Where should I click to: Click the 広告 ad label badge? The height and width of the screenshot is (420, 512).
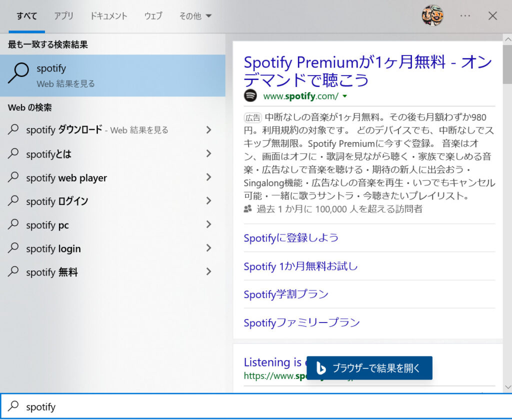pyautogui.click(x=252, y=117)
